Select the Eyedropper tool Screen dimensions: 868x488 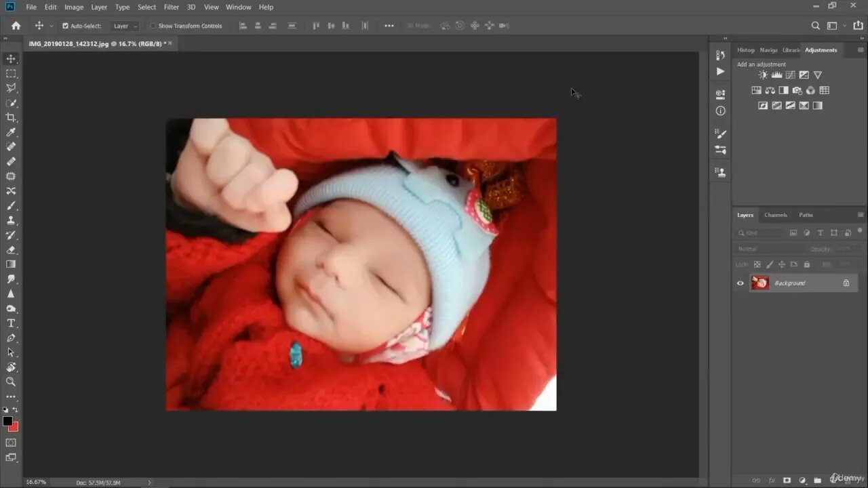pyautogui.click(x=11, y=132)
